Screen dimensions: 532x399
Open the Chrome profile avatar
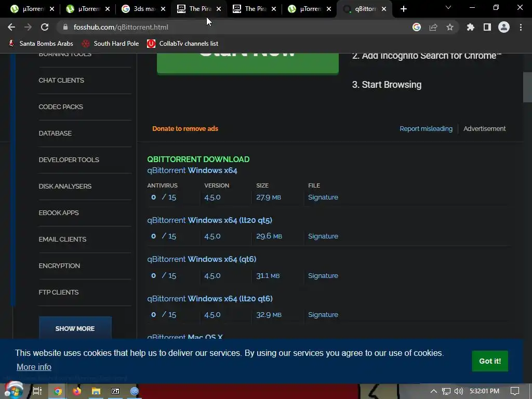[x=503, y=27]
